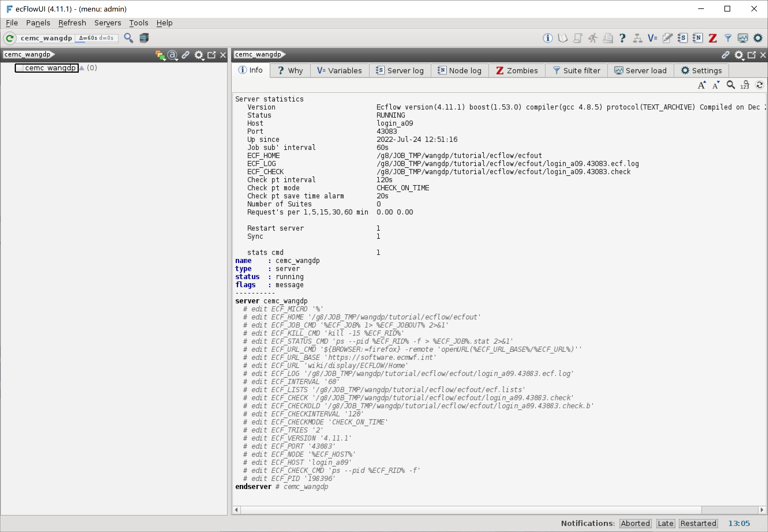
Task: Click the go-to-line 123 icon
Action: point(745,85)
